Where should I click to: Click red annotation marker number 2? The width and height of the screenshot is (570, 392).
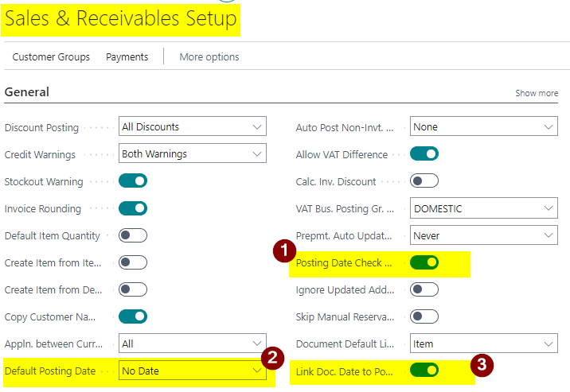[271, 358]
